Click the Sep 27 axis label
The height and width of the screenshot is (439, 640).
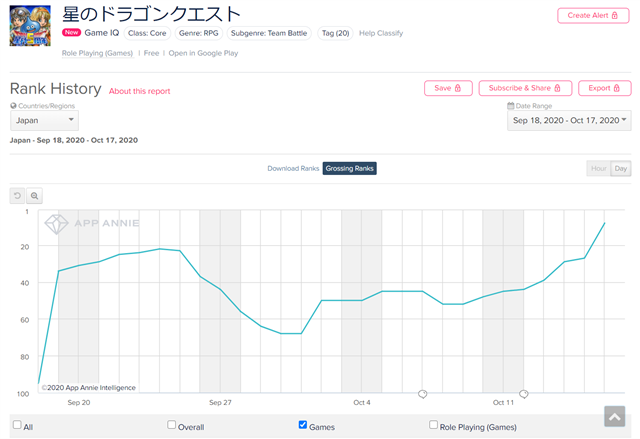coord(220,403)
